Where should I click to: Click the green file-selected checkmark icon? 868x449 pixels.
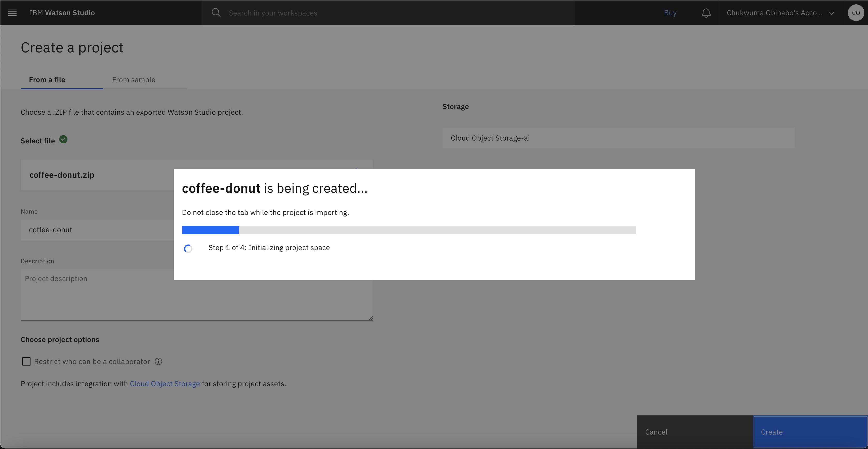point(63,140)
